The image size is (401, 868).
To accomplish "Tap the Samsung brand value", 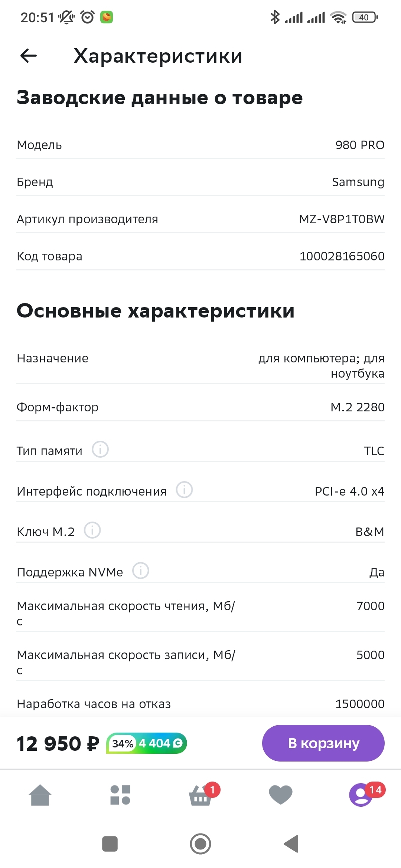I will point(358,182).
